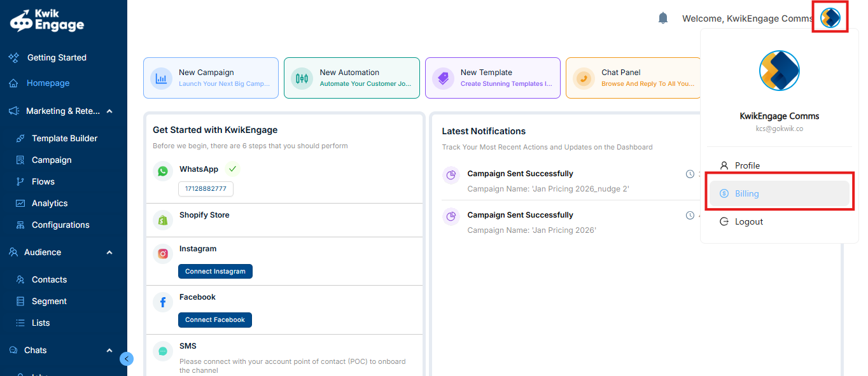Click the WhatsApp logo icon

point(163,171)
